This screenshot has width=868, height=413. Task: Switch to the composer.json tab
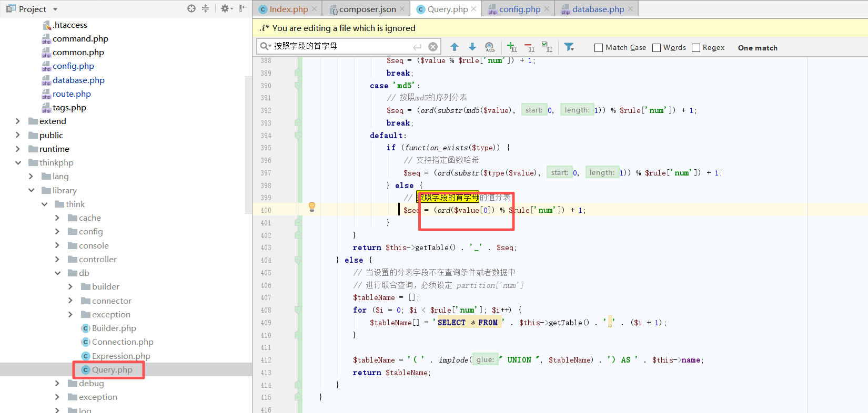(x=367, y=9)
